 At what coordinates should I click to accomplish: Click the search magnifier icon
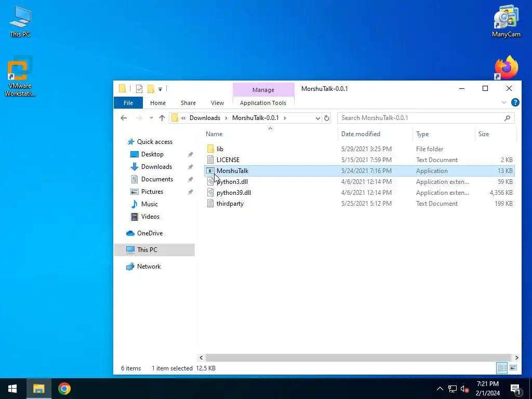pyautogui.click(x=507, y=118)
